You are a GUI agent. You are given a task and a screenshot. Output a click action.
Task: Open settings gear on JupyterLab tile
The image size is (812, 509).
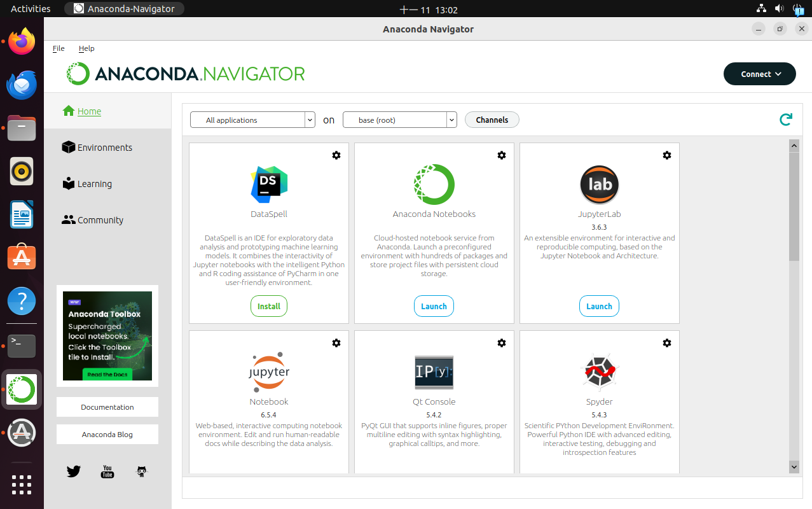coord(667,155)
